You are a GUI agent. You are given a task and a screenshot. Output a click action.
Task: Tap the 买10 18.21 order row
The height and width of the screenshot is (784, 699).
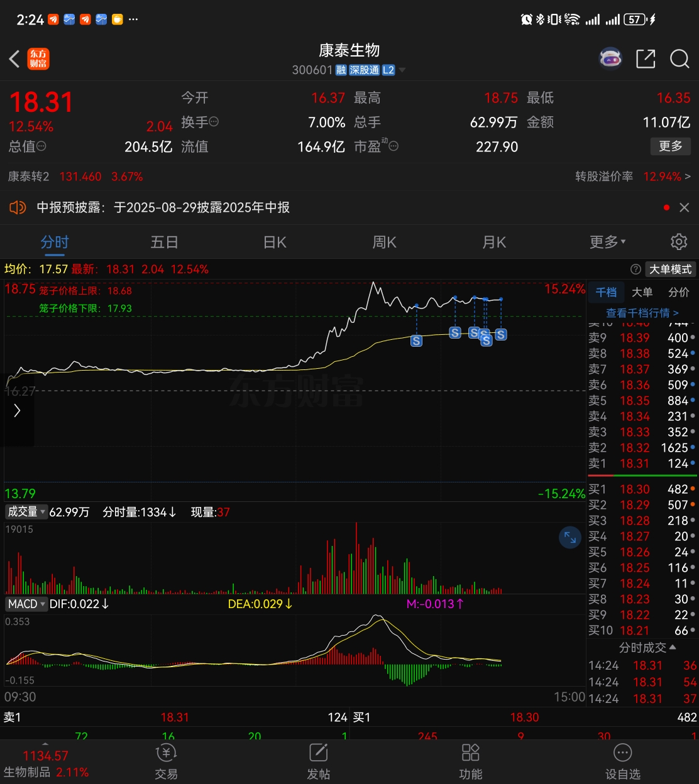pos(642,630)
